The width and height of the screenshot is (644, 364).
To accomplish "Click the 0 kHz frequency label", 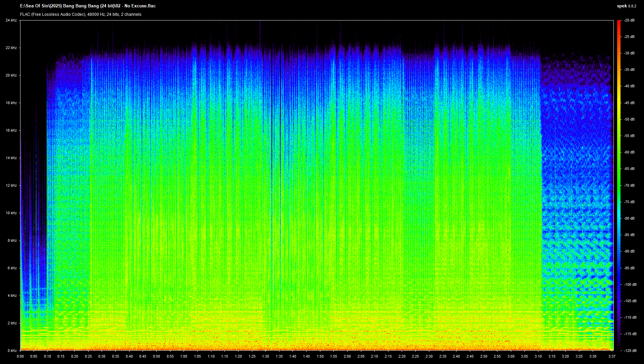I will click(x=12, y=351).
